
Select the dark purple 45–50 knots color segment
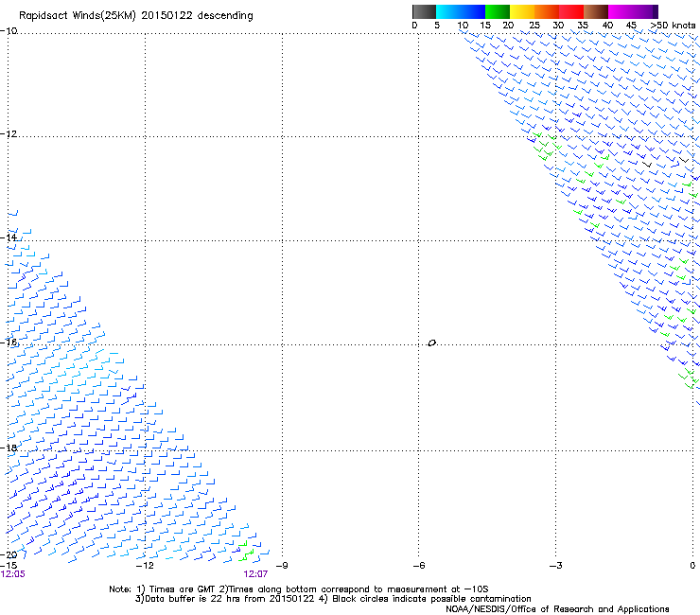[645, 11]
